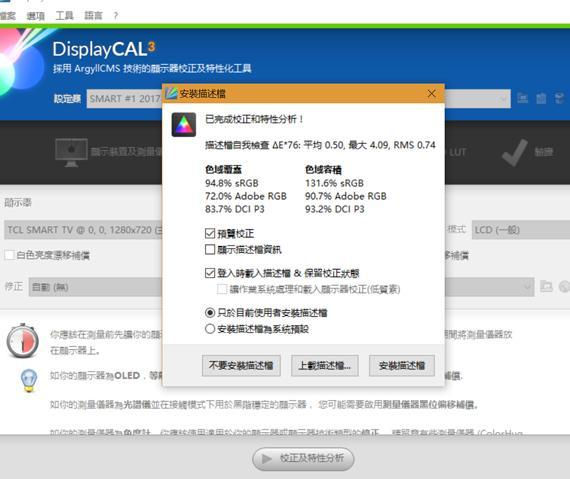Click the 83.7% DCI P3 coverage value
Viewport: 570px width, 479px height.
pyautogui.click(x=235, y=209)
